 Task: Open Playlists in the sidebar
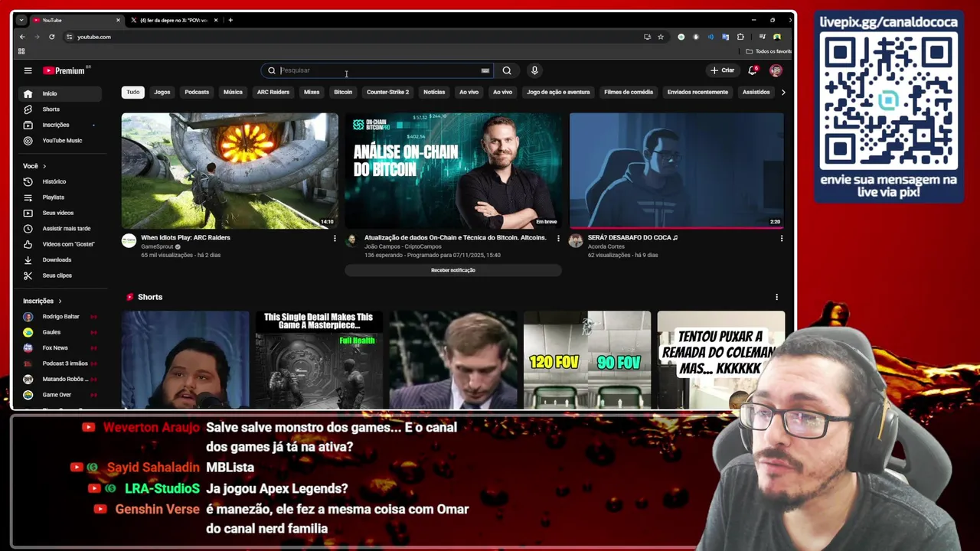click(60, 197)
